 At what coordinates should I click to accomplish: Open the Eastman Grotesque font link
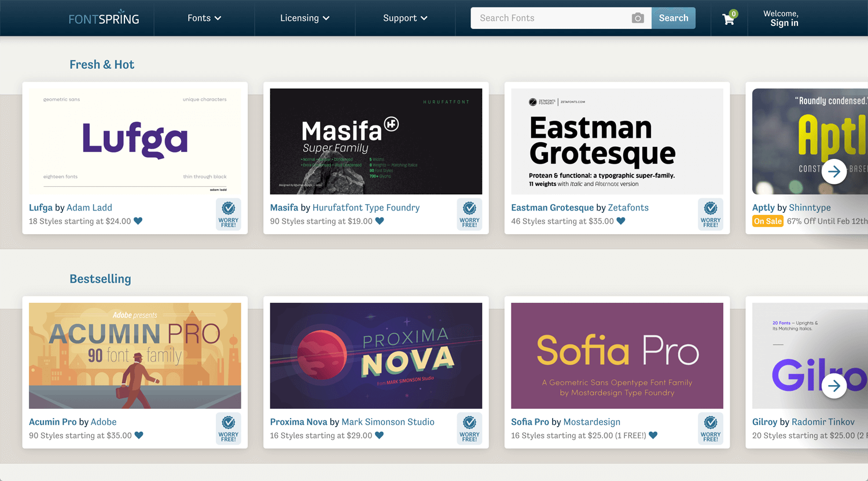pos(552,208)
